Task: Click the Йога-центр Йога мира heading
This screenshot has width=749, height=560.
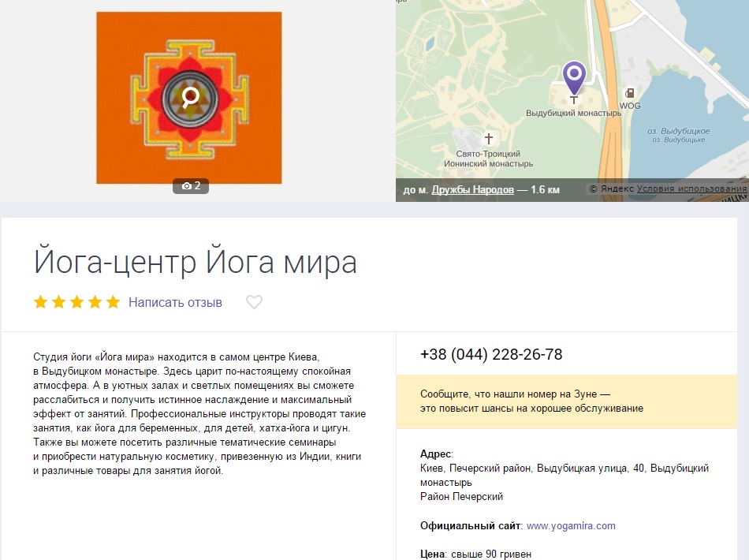Action: click(195, 262)
